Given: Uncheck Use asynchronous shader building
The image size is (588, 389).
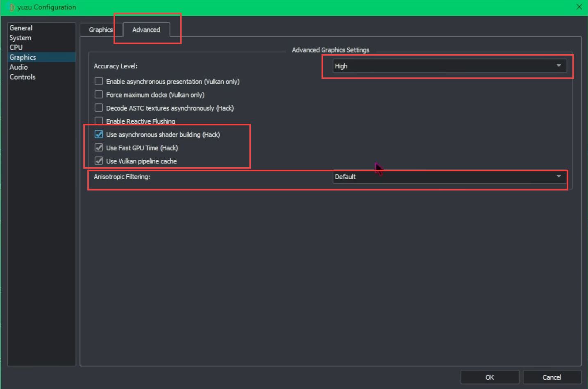Looking at the screenshot, I should point(99,134).
